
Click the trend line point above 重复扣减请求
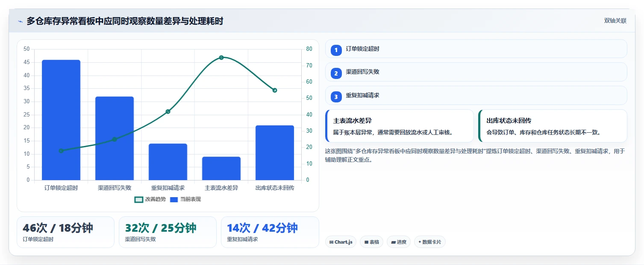(x=168, y=111)
